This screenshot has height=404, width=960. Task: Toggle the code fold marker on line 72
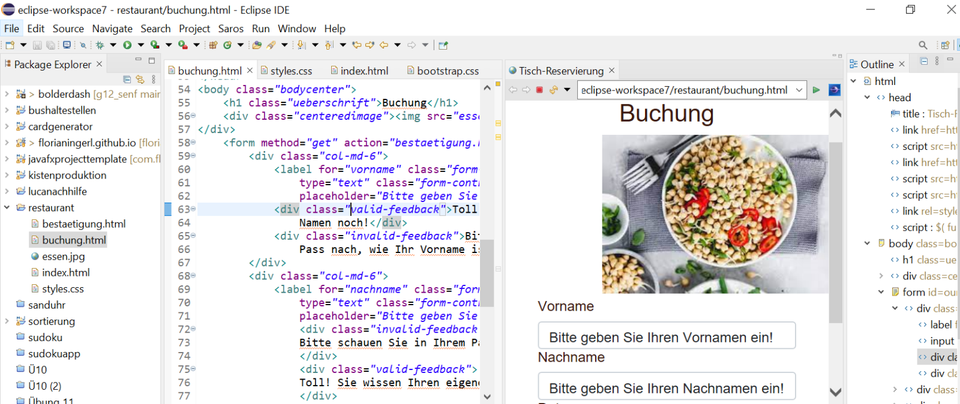(x=193, y=329)
